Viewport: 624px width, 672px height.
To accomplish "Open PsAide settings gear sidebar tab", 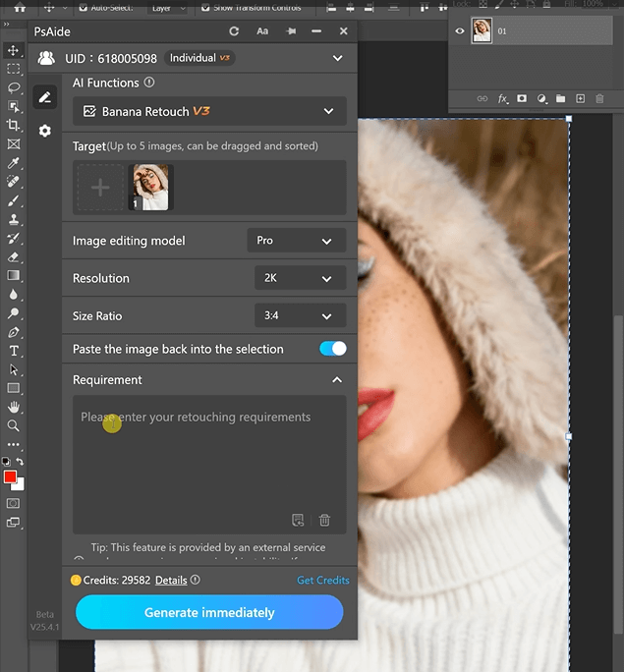I will click(x=45, y=131).
